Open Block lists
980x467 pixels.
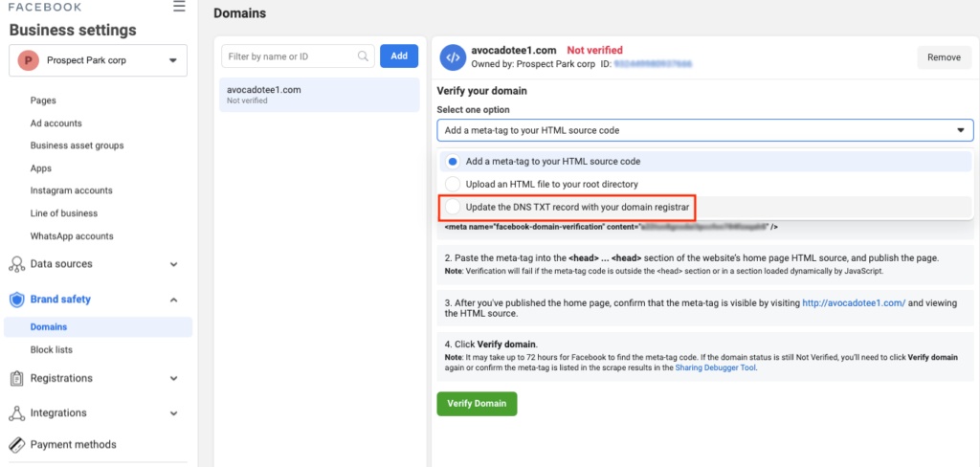52,349
